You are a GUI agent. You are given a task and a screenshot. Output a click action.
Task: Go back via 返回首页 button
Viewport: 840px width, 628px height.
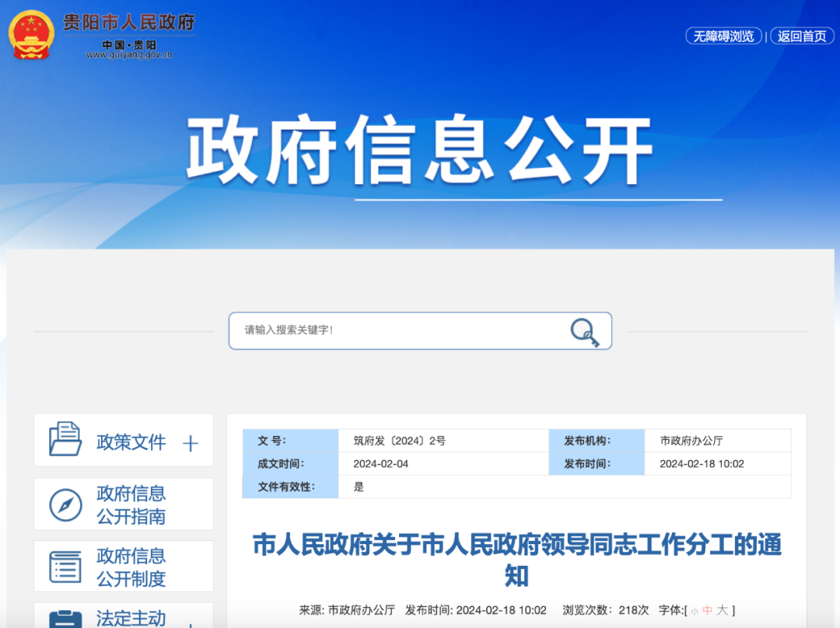pos(801,37)
